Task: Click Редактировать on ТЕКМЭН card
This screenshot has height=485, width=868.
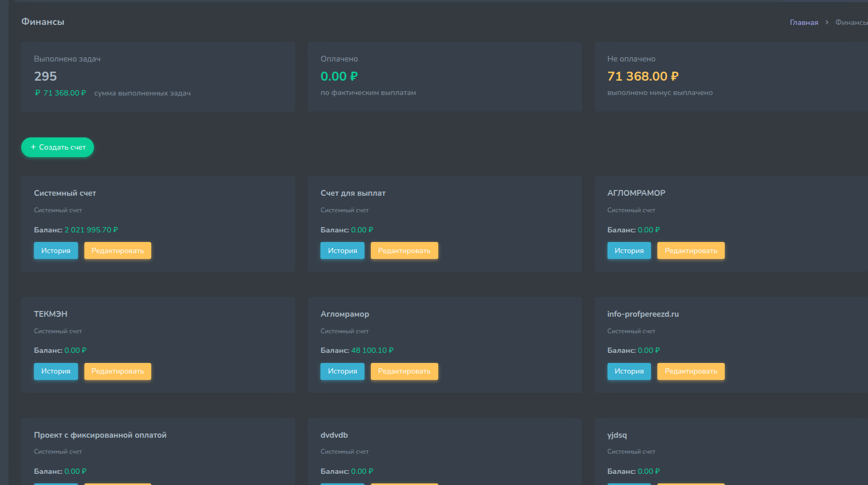Action: [118, 371]
